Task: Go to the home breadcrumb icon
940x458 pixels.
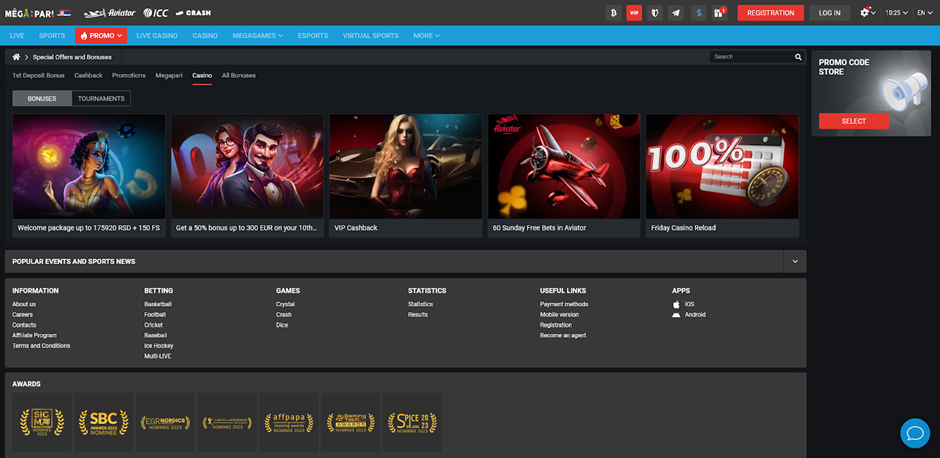Action: pos(16,57)
